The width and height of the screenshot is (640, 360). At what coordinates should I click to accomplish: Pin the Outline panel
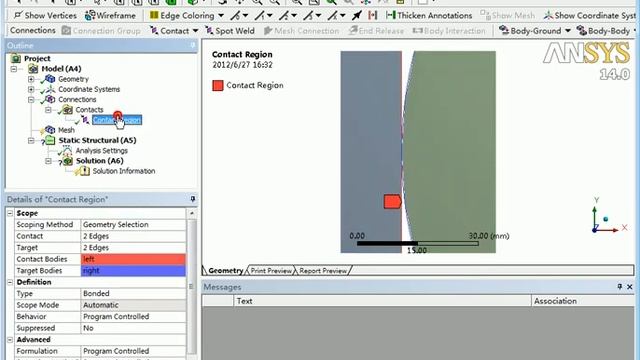tap(193, 45)
